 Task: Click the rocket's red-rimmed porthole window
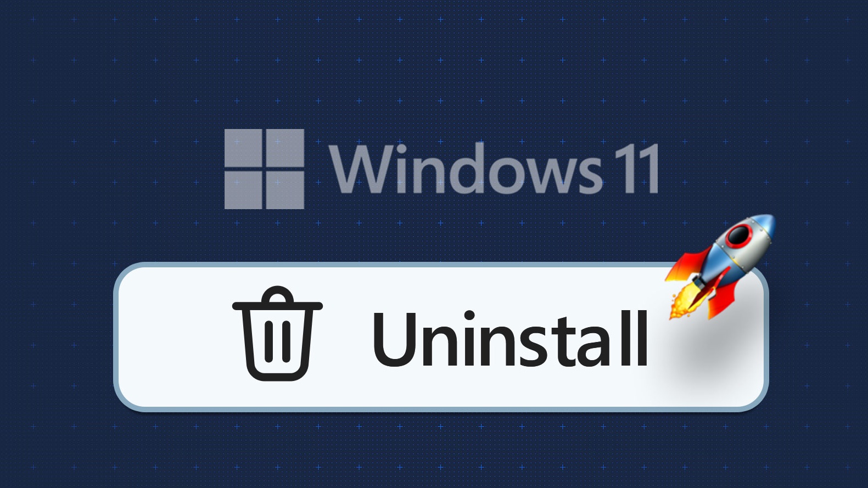[x=739, y=236]
